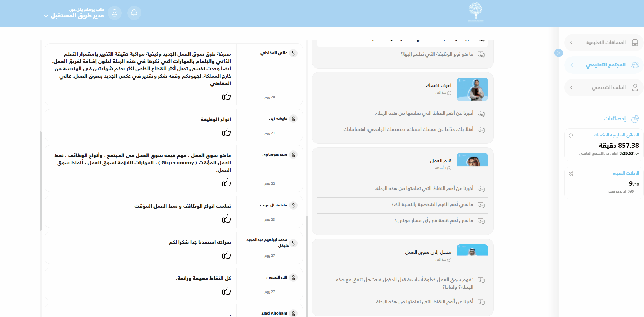This screenshot has height=317, width=644.
Task: Click the person icon beside الملف الشخصي
Action: tap(635, 87)
